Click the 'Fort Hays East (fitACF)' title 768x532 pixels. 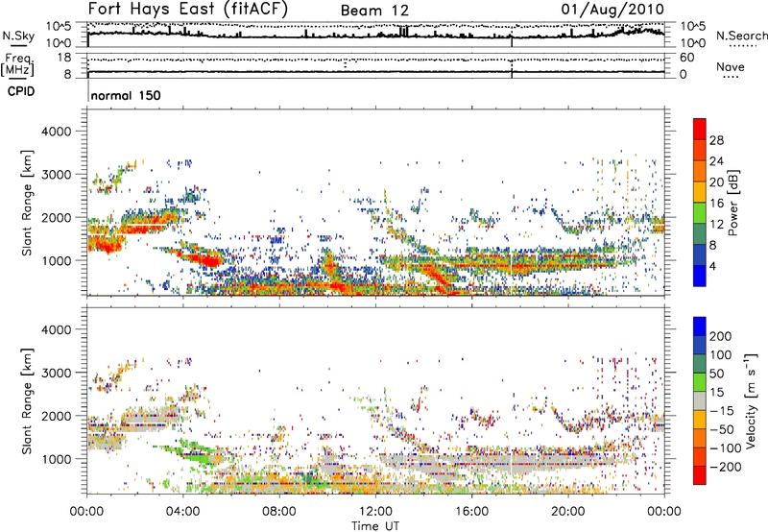[x=187, y=9]
